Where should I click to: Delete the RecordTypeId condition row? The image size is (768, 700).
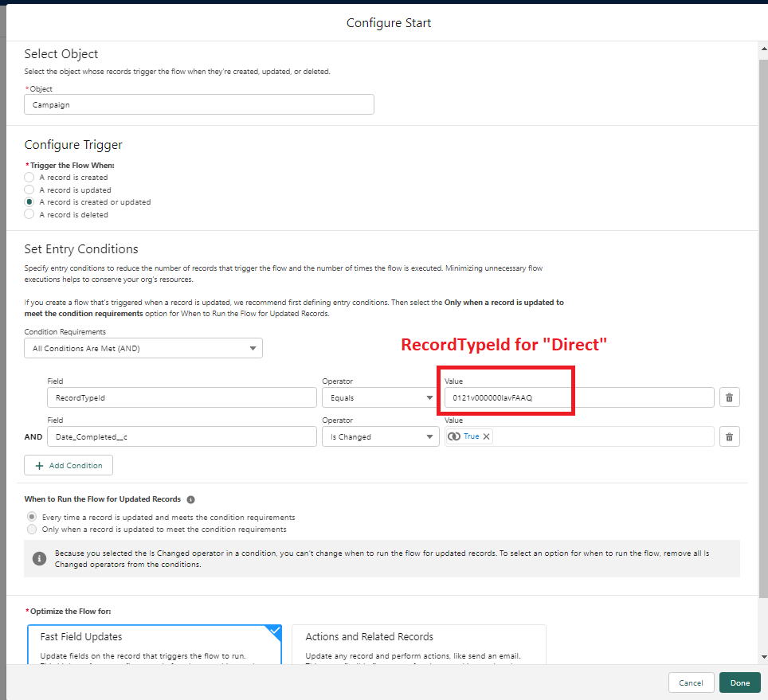tap(729, 397)
